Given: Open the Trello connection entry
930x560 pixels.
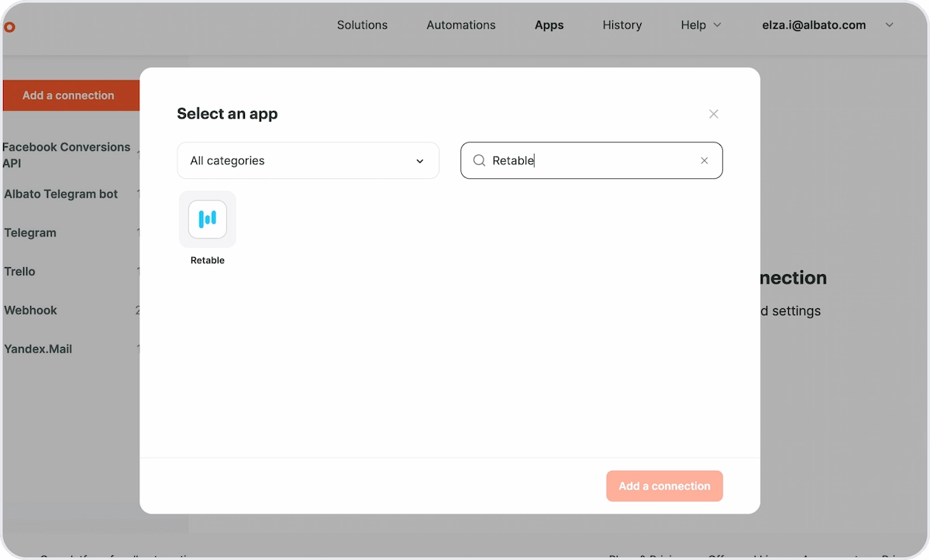Looking at the screenshot, I should coord(19,272).
